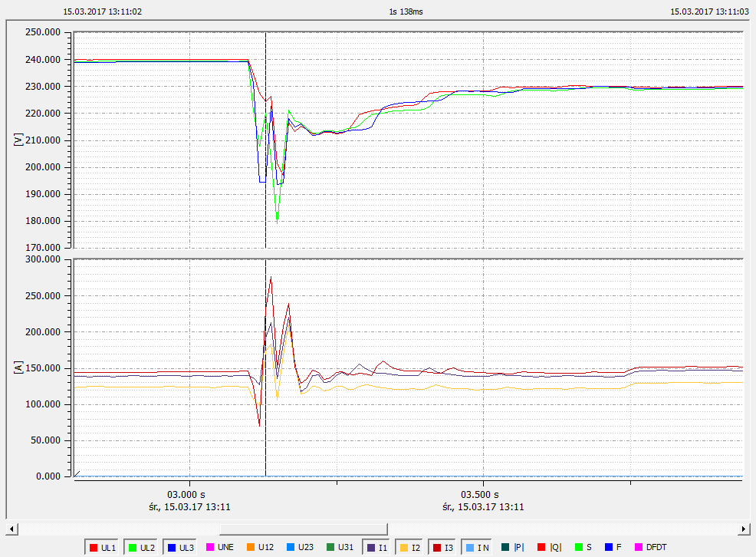Click the vertical cursor line in current chart
The height and width of the screenshot is (557, 756).
265,367
